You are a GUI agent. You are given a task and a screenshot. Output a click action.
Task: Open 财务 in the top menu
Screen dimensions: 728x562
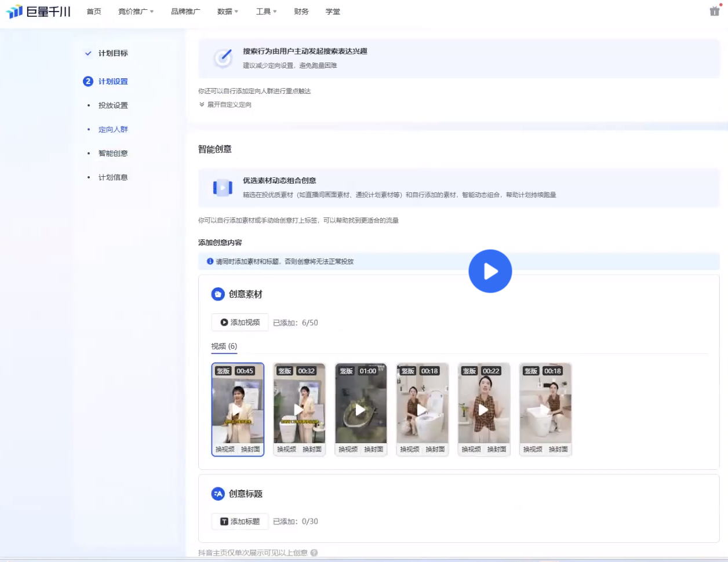click(301, 12)
